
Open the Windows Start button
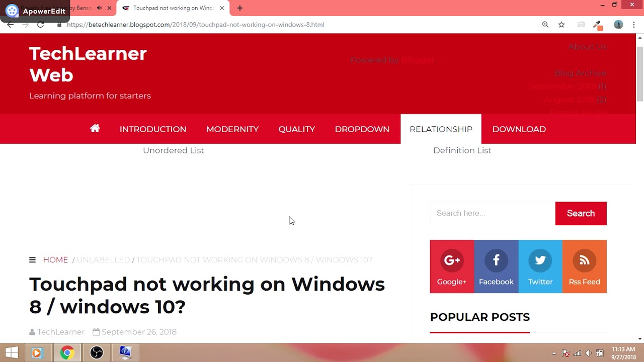(11, 353)
